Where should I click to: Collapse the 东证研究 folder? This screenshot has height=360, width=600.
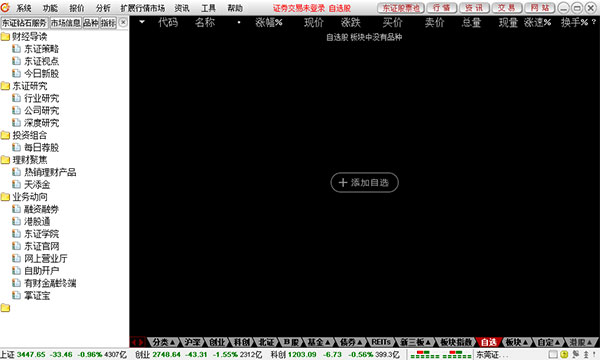click(5, 86)
